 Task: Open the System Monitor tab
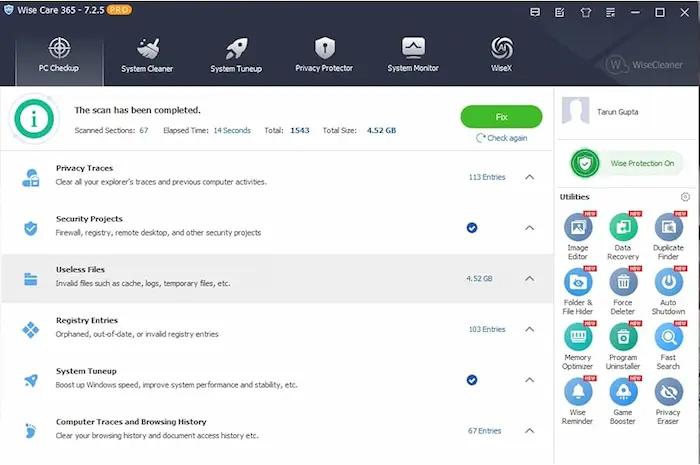point(413,56)
